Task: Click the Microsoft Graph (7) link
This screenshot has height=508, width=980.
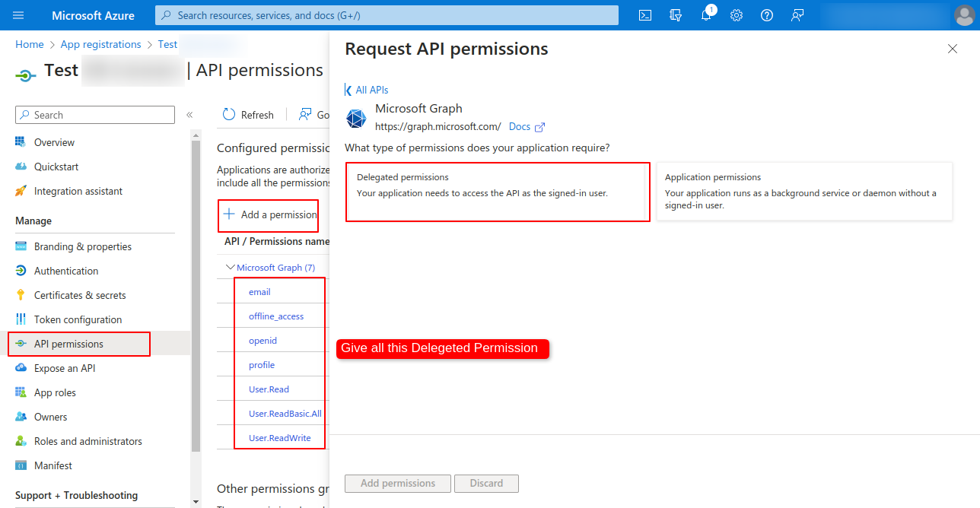Action: pyautogui.click(x=275, y=268)
